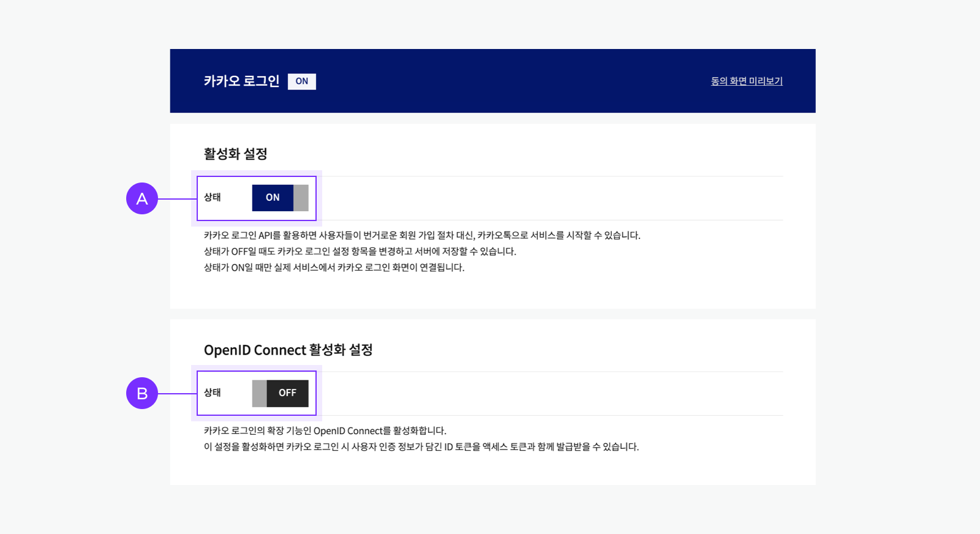This screenshot has height=534, width=980.
Task: Click the OpenID Connect 활성화 설정 heading
Action: 288,350
